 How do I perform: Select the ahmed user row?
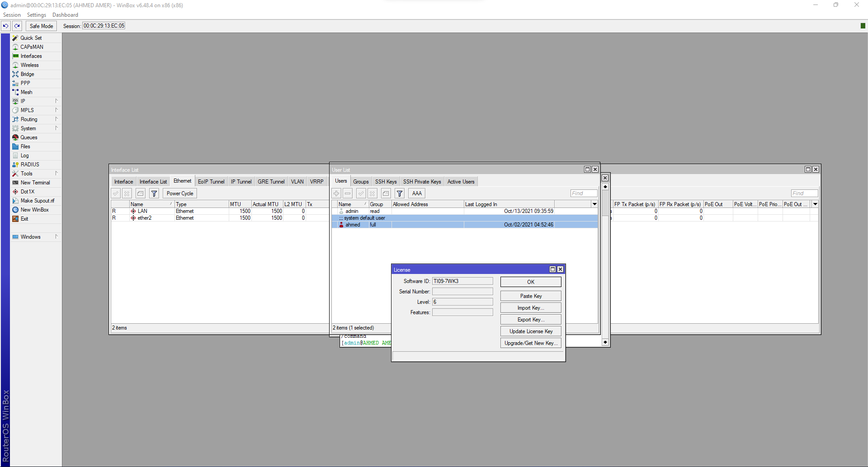point(353,225)
